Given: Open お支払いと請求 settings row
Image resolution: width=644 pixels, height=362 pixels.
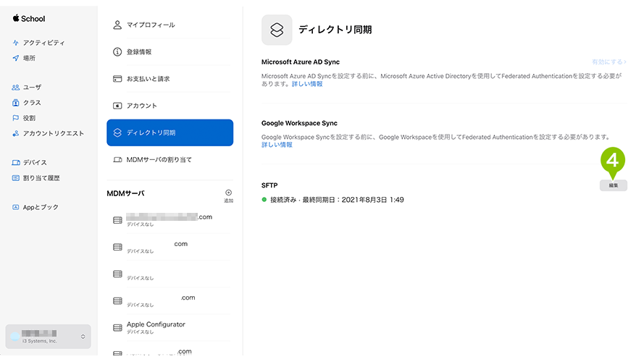Looking at the screenshot, I should tap(170, 79).
